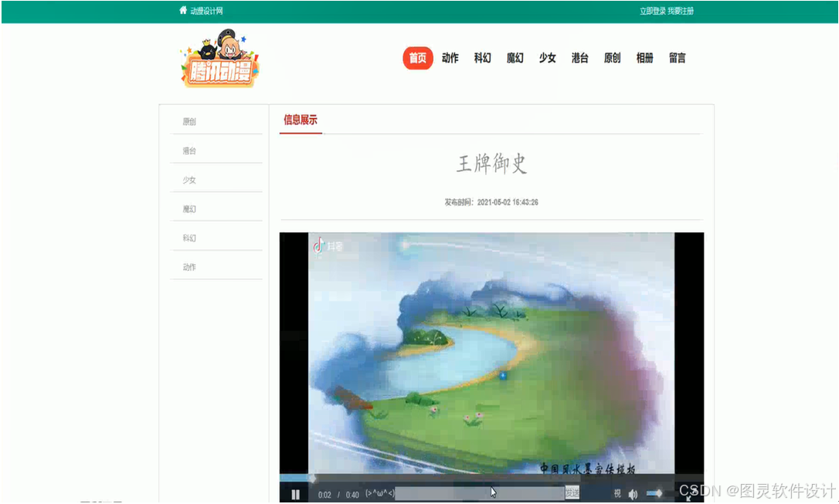Open the 少女 navigation menu item
Viewport: 839px width, 504px height.
548,58
